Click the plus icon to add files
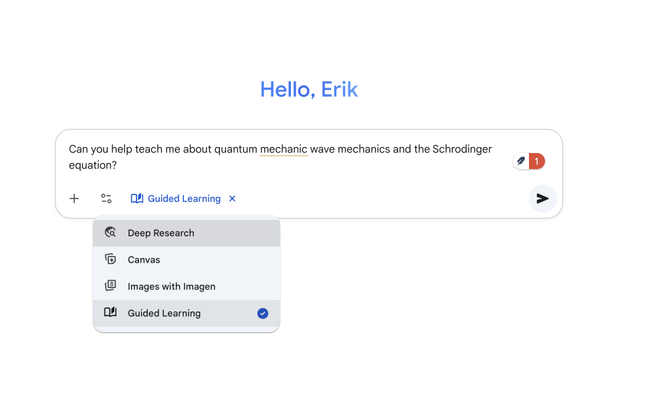Viewport: 650px width, 403px height. [x=74, y=199]
